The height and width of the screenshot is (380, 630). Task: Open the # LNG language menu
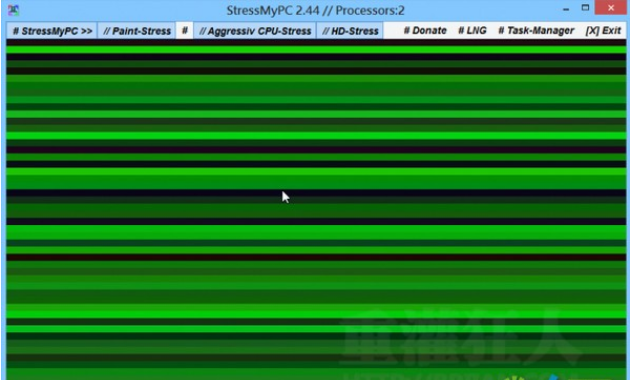[x=472, y=31]
